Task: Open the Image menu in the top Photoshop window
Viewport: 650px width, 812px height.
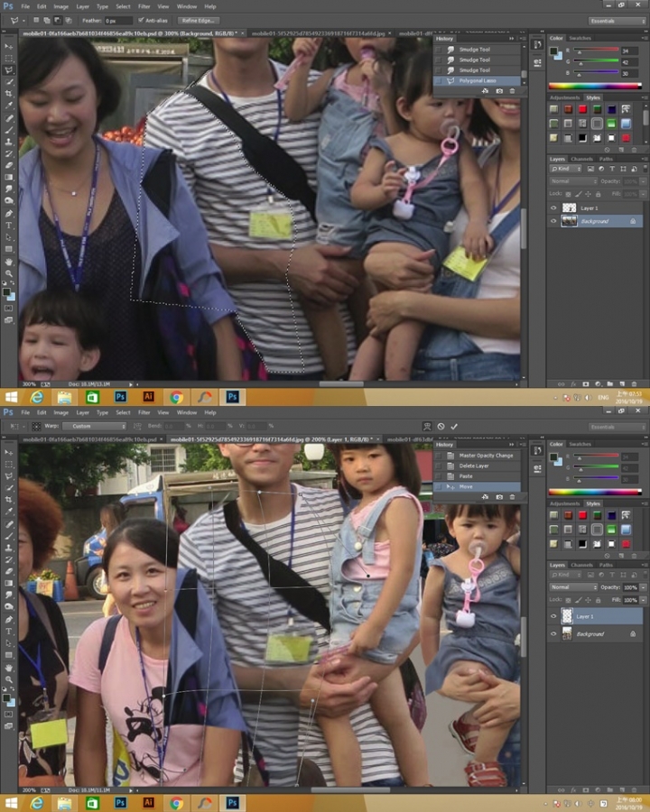Action: (61, 6)
